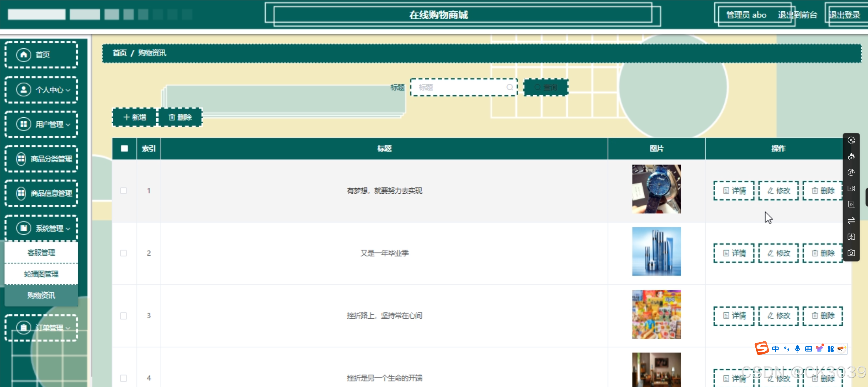This screenshot has height=387, width=868.
Task: Click the flame burn icon in side toolbar
Action: tap(851, 156)
